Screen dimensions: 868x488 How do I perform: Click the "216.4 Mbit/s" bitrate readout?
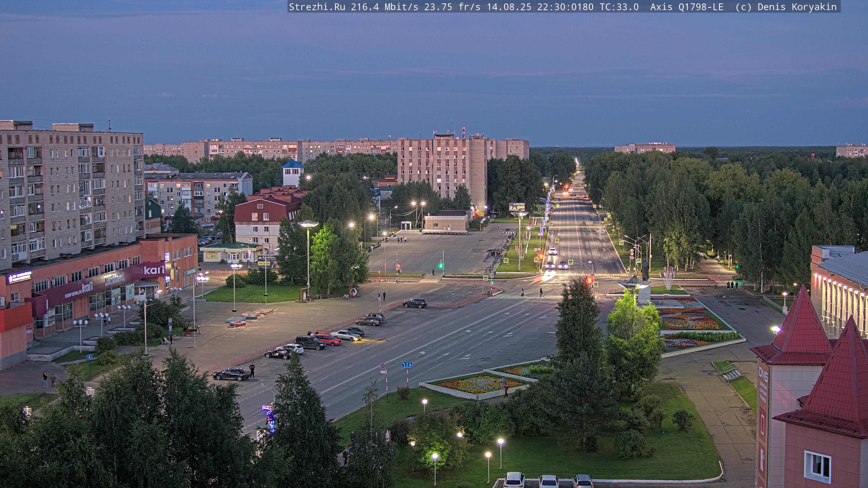(x=384, y=7)
